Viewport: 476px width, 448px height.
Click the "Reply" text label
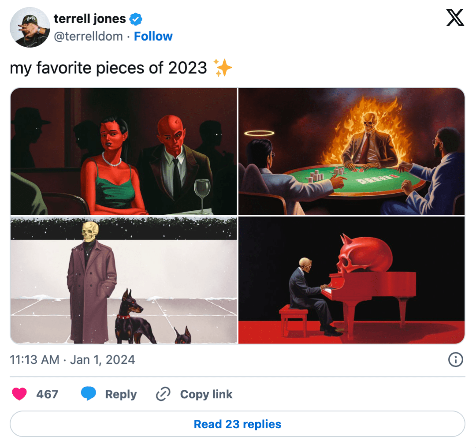(121, 394)
